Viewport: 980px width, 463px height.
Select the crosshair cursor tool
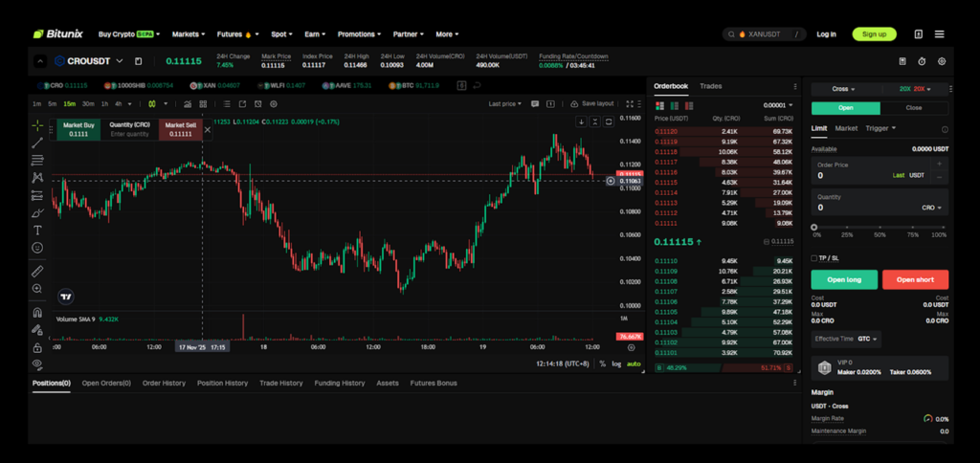coord(37,125)
